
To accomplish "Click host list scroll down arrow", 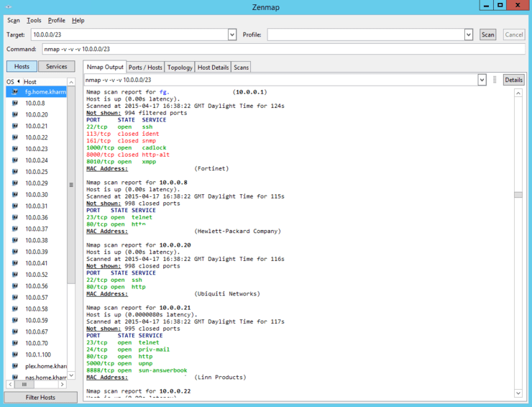I will coord(71,375).
